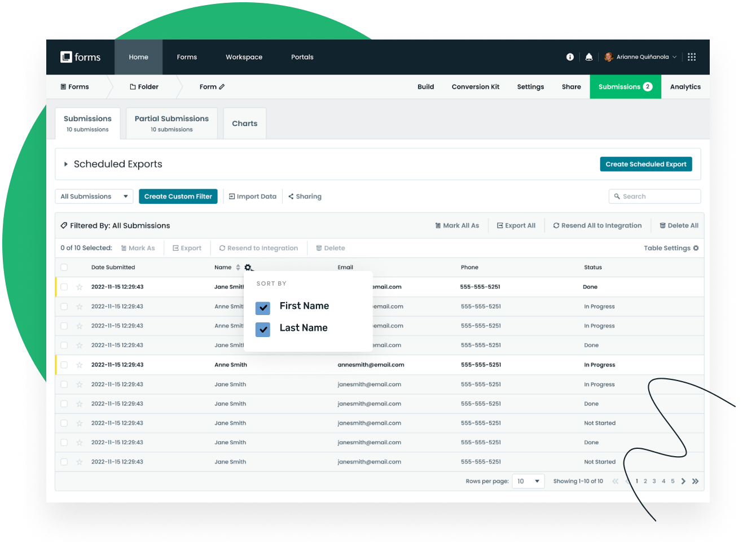This screenshot has height=542, width=756.
Task: Jump to last page with double-arrow icon
Action: (x=695, y=481)
